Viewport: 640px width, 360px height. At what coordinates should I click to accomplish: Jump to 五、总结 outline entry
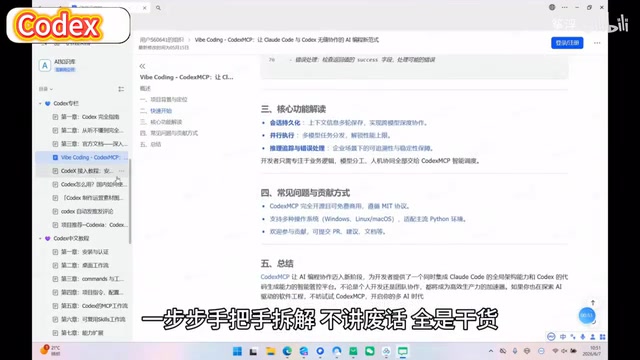150,144
